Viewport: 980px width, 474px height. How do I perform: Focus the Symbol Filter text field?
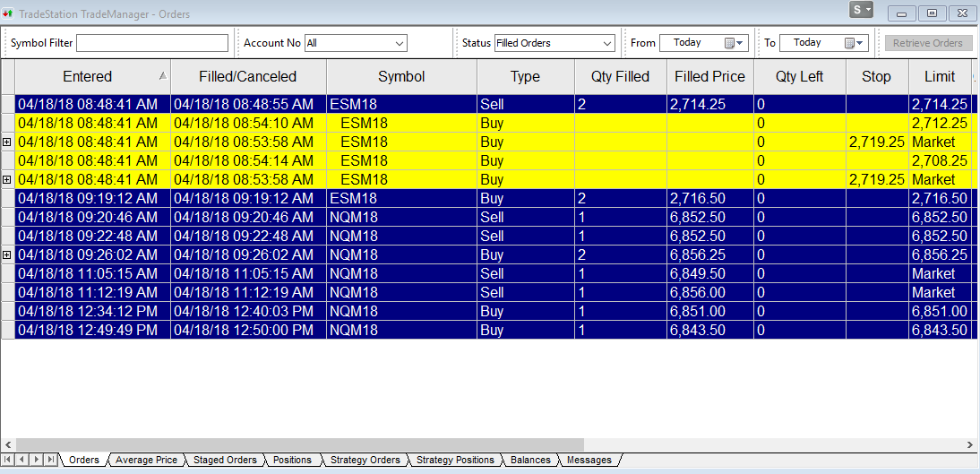[152, 43]
